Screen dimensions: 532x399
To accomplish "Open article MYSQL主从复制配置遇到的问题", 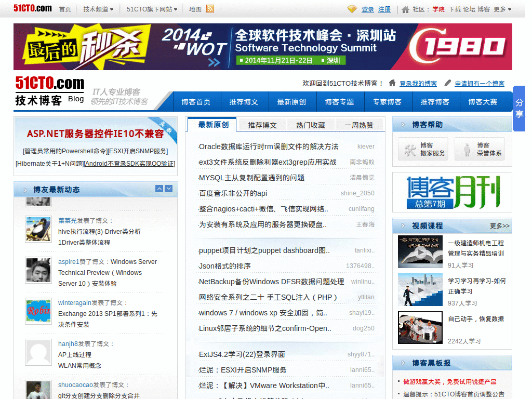I will pos(251,178).
